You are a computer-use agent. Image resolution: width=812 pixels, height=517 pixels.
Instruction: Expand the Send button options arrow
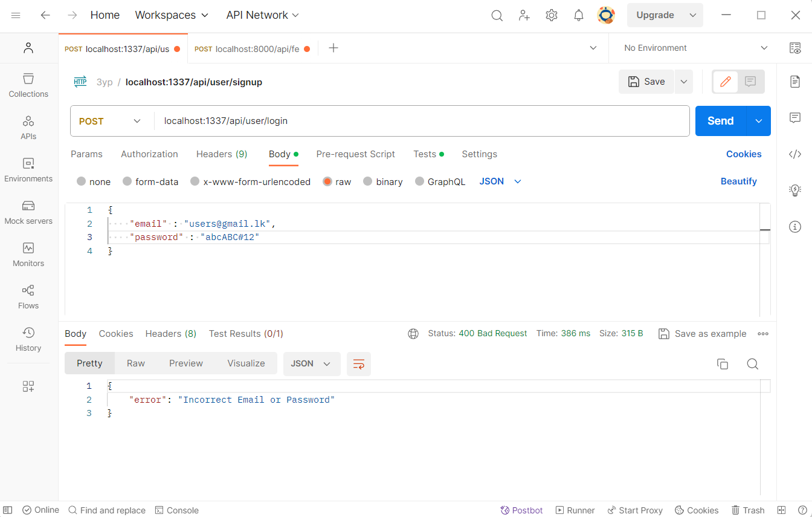pyautogui.click(x=759, y=121)
